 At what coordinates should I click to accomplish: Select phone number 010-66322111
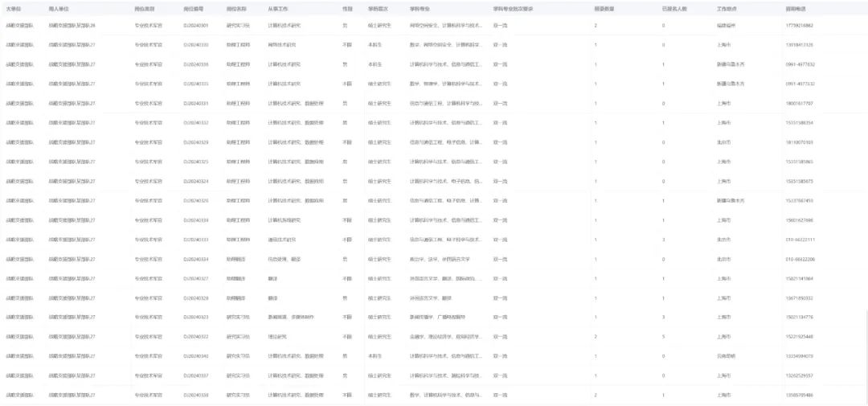(800, 240)
